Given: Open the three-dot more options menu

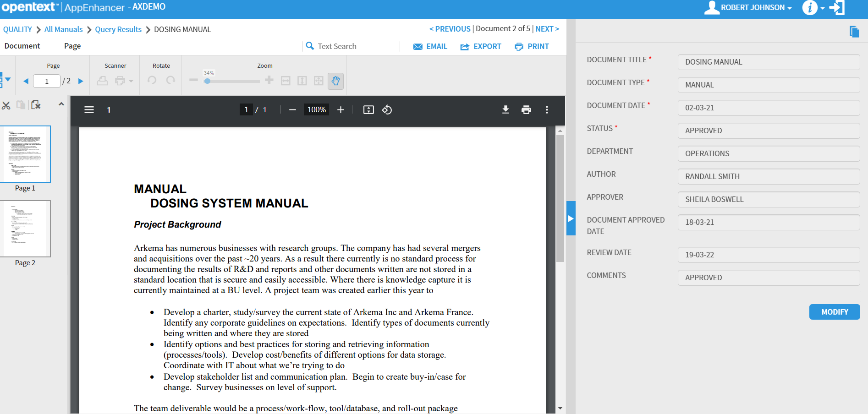Looking at the screenshot, I should tap(547, 110).
